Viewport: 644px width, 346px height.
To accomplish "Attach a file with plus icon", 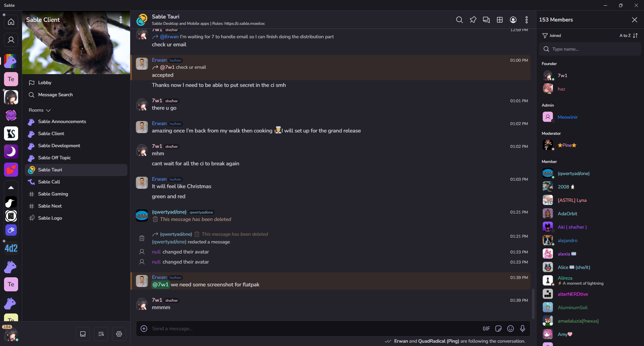I will (x=144, y=329).
